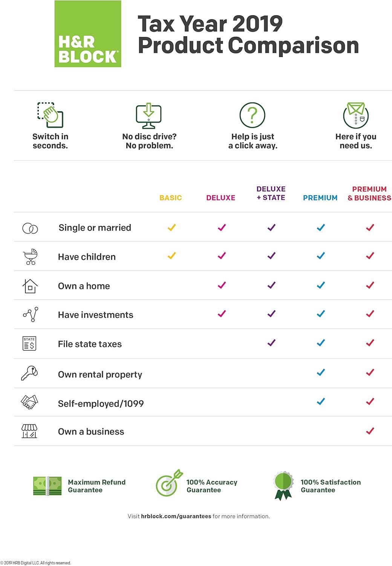Click the yellow Basic checkmark for Single or married

[171, 228]
